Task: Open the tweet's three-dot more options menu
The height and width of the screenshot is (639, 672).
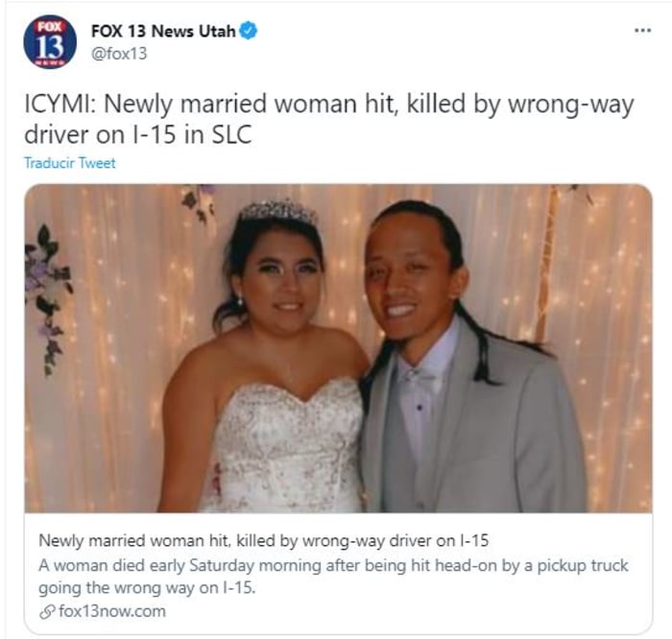Action: pyautogui.click(x=642, y=31)
